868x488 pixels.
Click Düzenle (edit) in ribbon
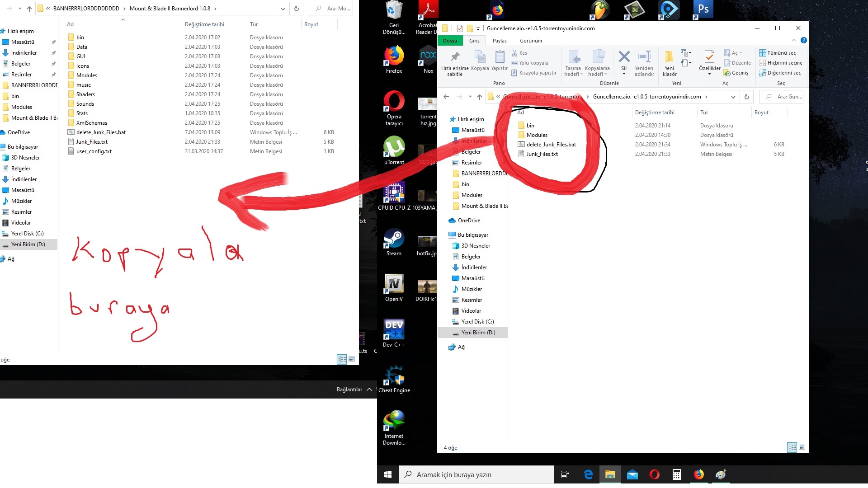[737, 63]
